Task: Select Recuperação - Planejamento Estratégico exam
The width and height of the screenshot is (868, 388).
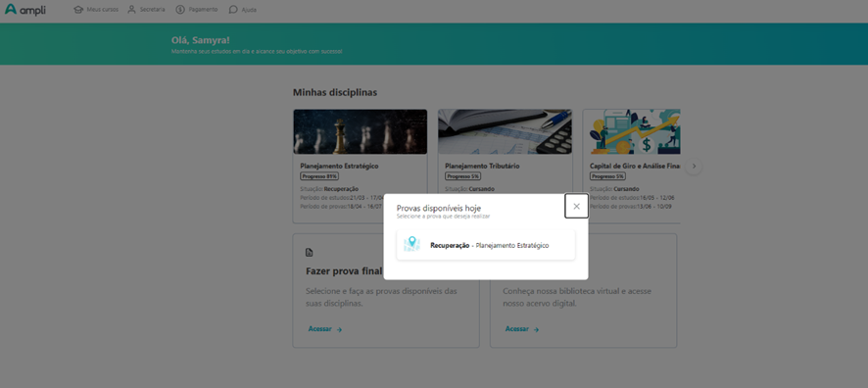Action: [x=486, y=245]
